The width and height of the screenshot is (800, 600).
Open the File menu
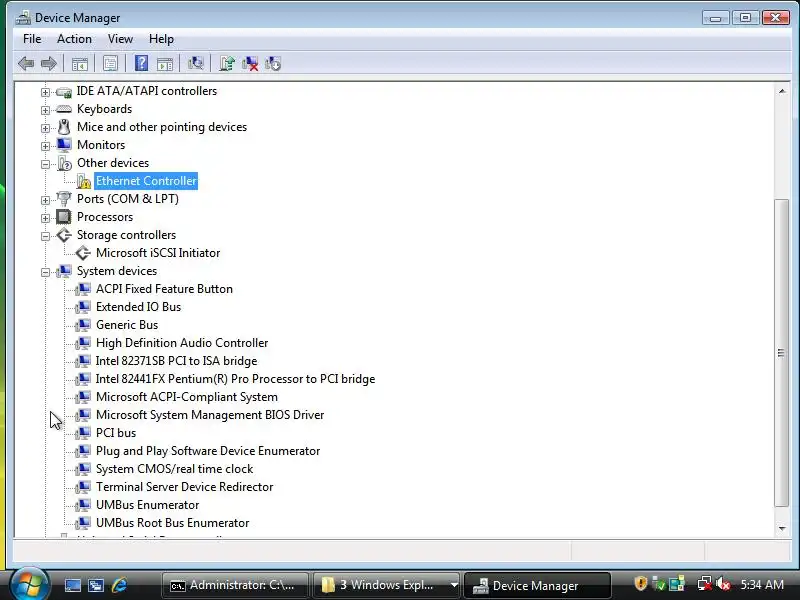coord(32,39)
